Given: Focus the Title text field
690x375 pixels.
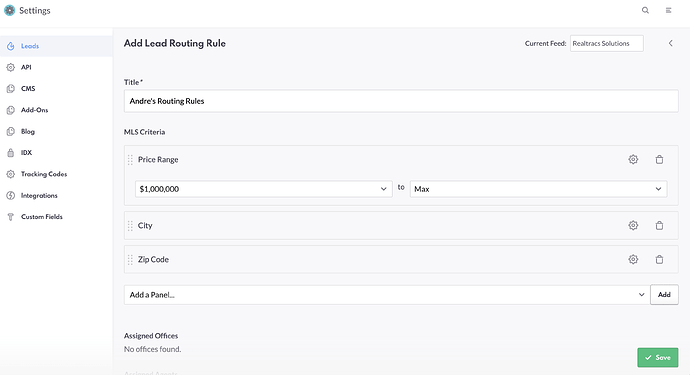Looking at the screenshot, I should 401,101.
